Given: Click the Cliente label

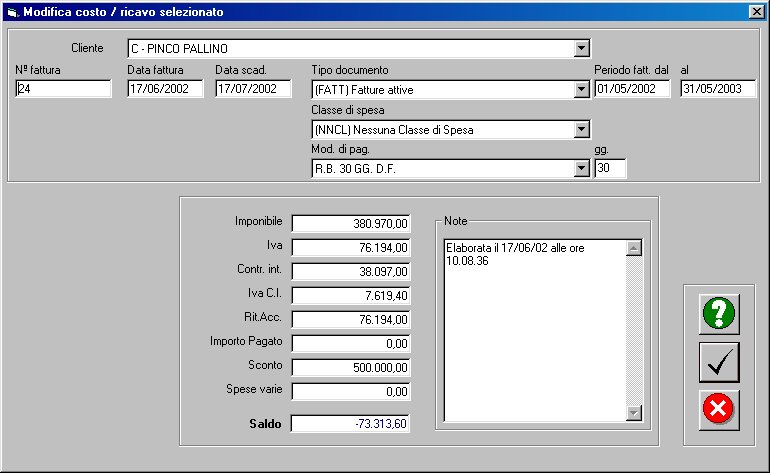Looking at the screenshot, I should point(87,48).
